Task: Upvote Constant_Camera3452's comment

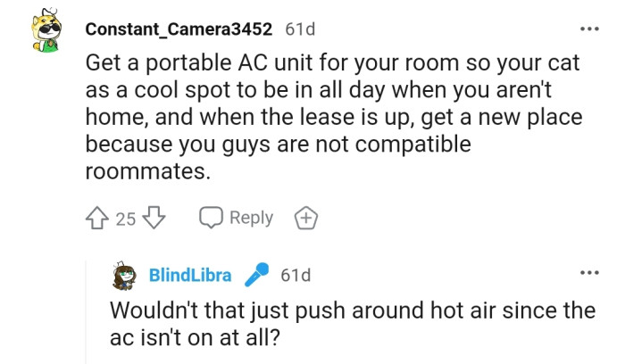Action: pos(96,218)
